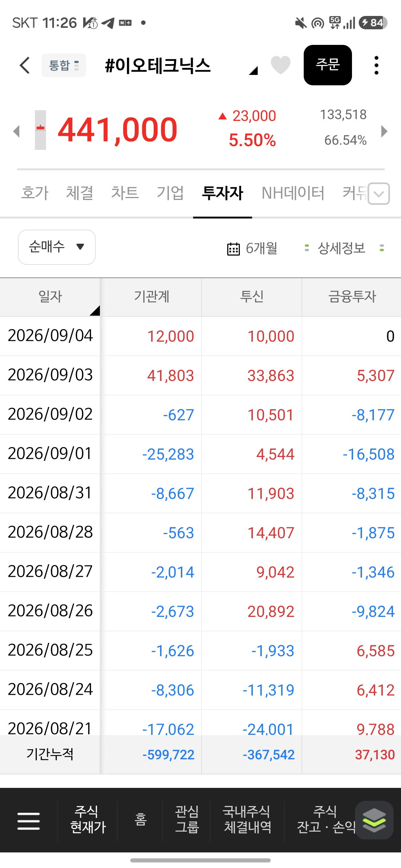Open the calendar icon for 6개월 period
The height and width of the screenshot is (868, 401).
pos(233,249)
